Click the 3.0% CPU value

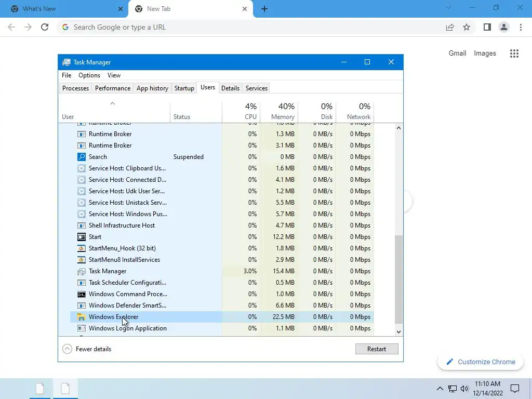point(250,271)
